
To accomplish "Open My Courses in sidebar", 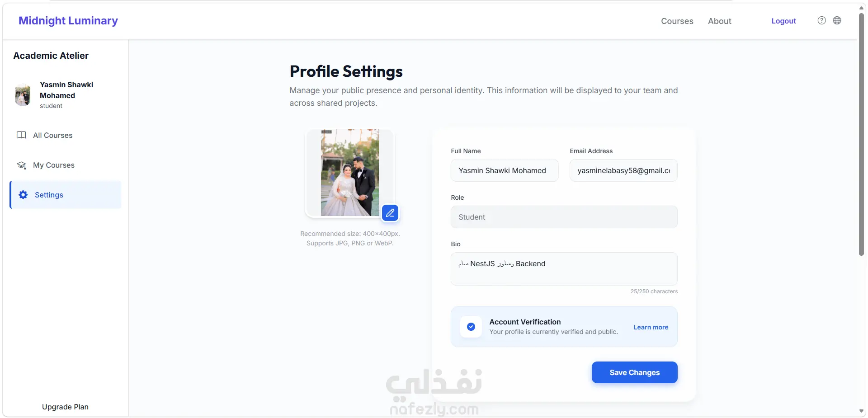I will (65, 165).
